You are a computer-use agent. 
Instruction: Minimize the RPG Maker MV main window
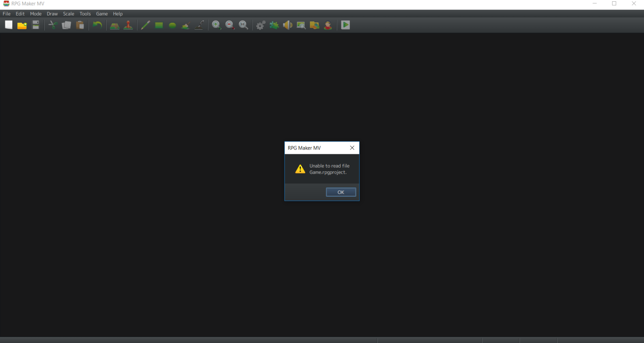pos(595,3)
